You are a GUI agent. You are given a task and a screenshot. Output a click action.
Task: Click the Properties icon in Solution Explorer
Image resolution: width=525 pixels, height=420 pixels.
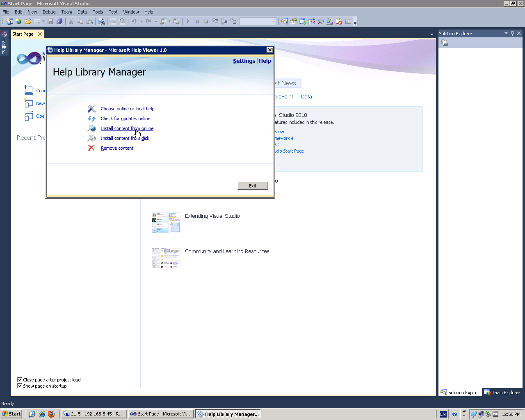point(445,43)
